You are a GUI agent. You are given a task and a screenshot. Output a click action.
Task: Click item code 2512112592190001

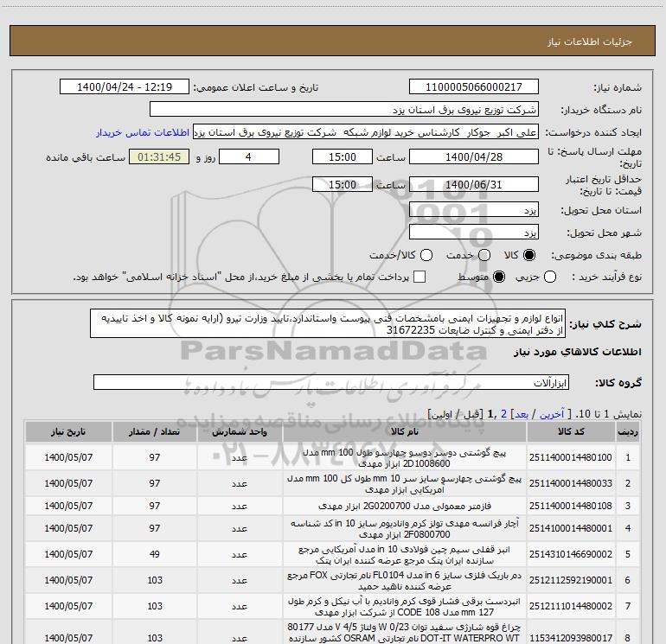(571, 580)
